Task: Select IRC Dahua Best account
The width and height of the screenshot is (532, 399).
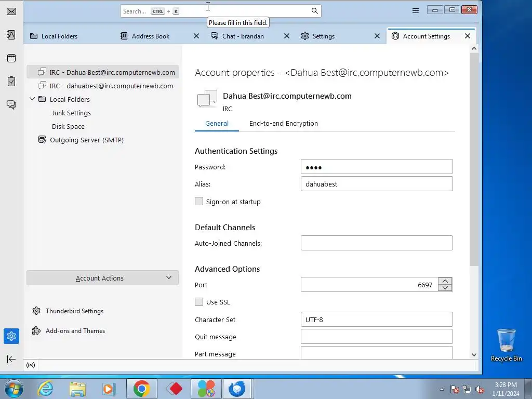Action: pyautogui.click(x=102, y=72)
